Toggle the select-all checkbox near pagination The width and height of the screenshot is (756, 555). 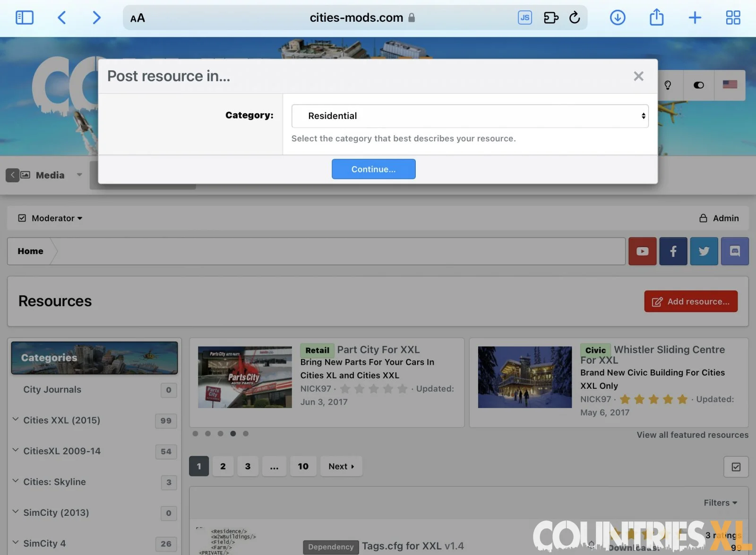coord(736,467)
